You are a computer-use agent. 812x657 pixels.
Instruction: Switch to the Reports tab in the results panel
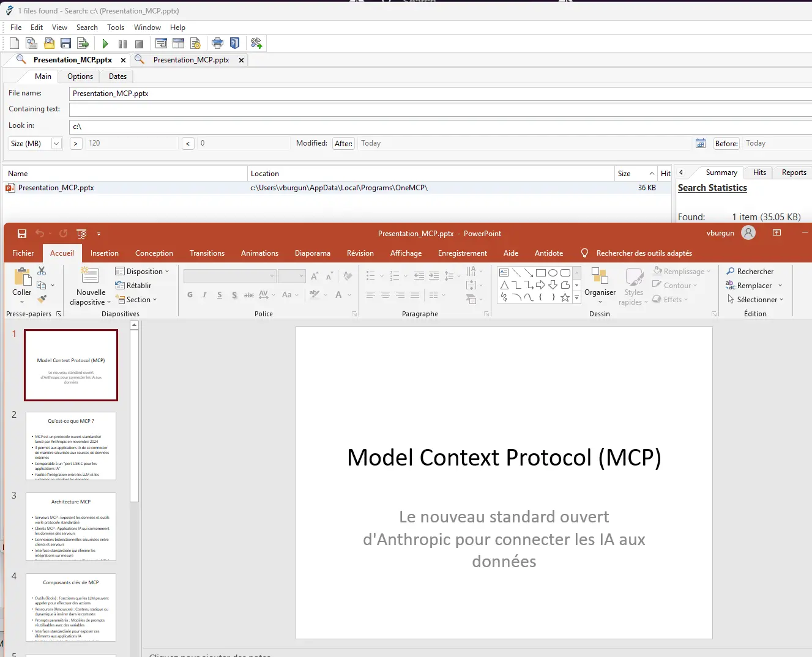coord(794,173)
